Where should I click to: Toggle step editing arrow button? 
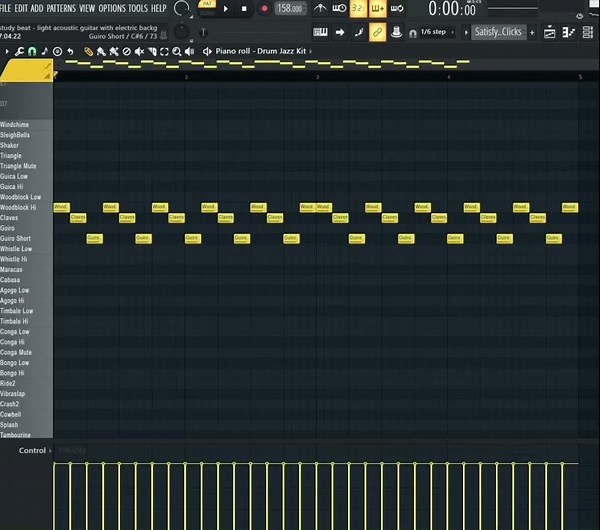340,32
